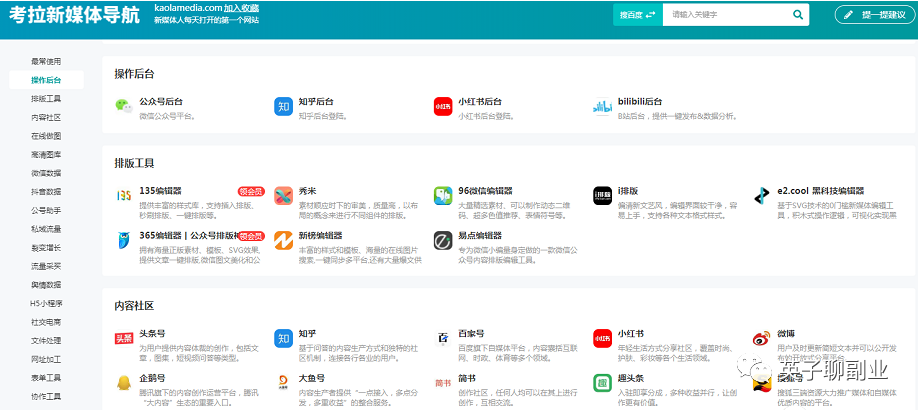Open the 易点编辑器 icon
The width and height of the screenshot is (918, 410).
tap(442, 241)
